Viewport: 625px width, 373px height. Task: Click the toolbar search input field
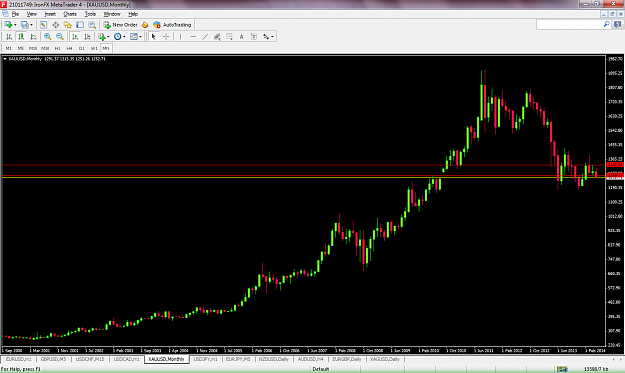click(569, 24)
